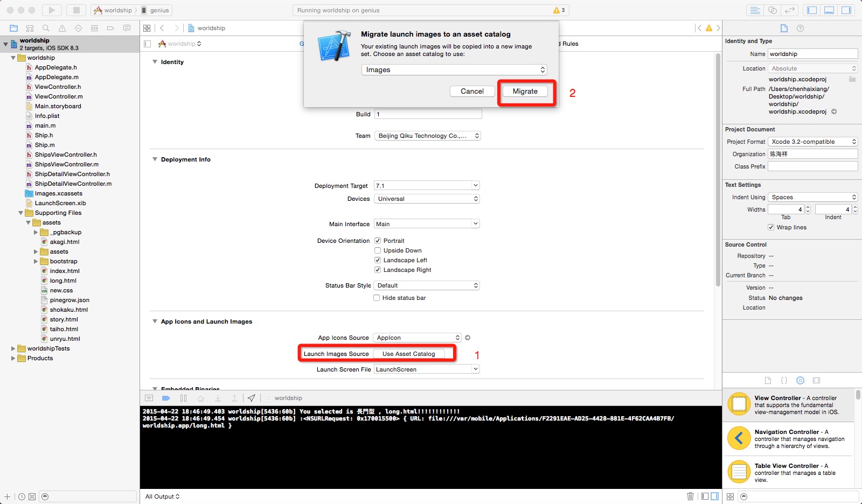Open the Report navigator speech-bubble icon

127,28
